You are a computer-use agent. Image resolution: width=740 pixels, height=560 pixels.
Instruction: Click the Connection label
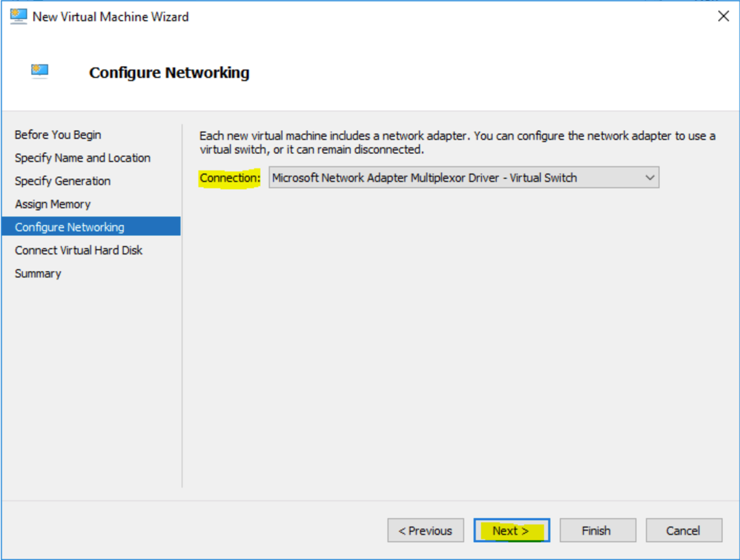click(x=230, y=178)
